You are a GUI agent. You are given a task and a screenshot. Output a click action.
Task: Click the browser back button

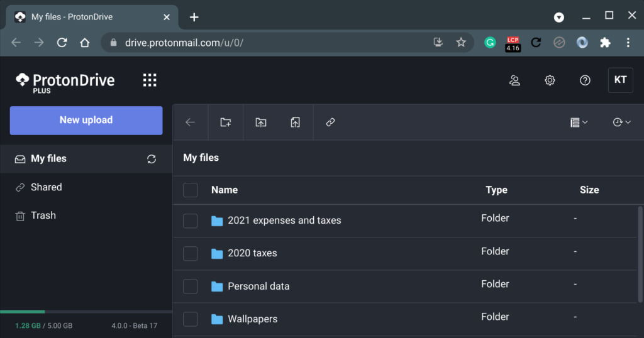(16, 43)
